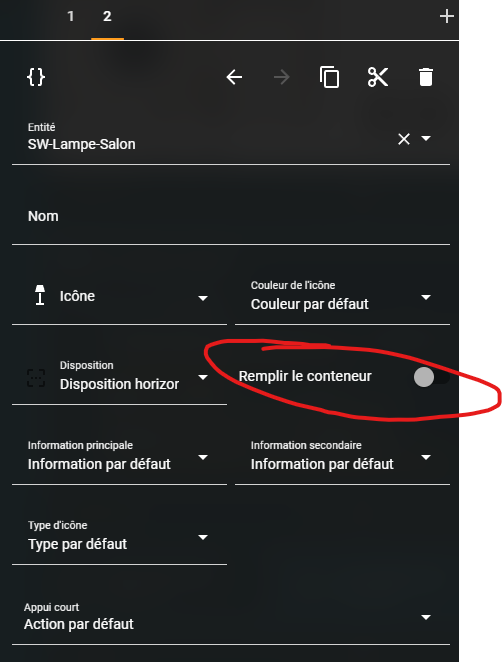
Task: Cut the card with scissors icon
Action: pos(378,77)
